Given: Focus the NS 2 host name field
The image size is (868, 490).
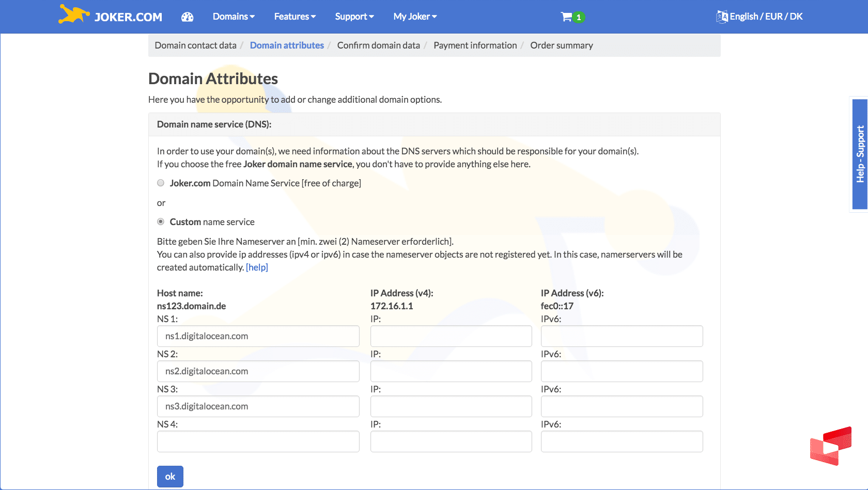Looking at the screenshot, I should 258,371.
